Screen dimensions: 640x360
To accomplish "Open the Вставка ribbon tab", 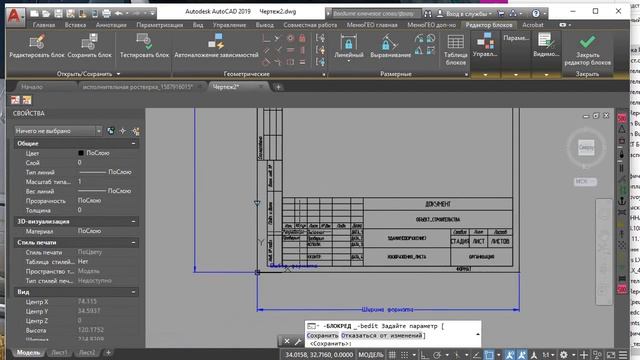I will pos(75,25).
